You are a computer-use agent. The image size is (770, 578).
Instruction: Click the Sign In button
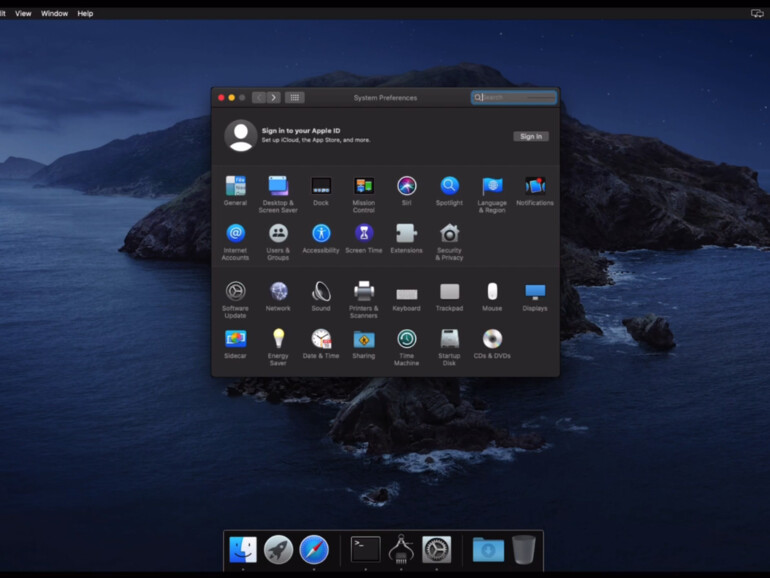point(531,136)
